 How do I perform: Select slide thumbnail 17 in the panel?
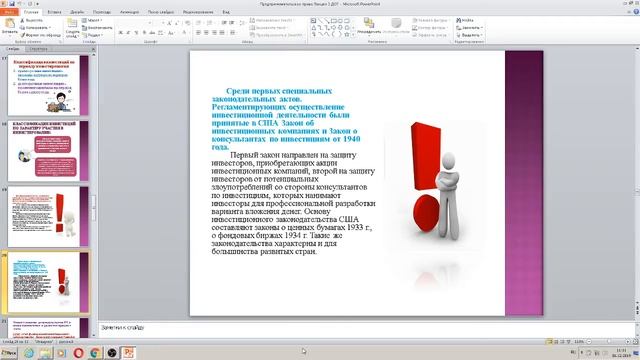(x=48, y=85)
